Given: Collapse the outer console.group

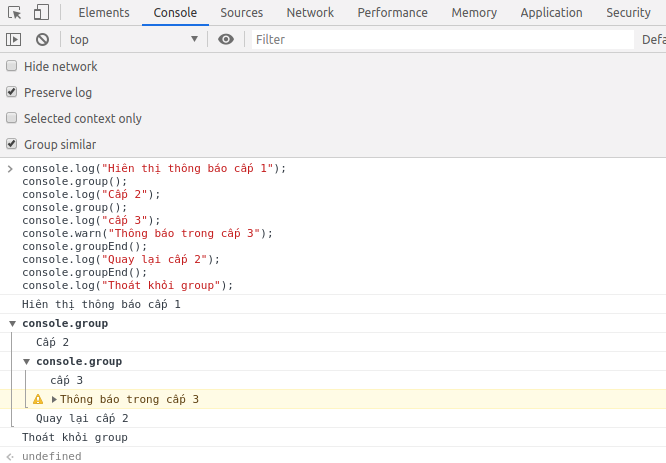Looking at the screenshot, I should (12, 324).
